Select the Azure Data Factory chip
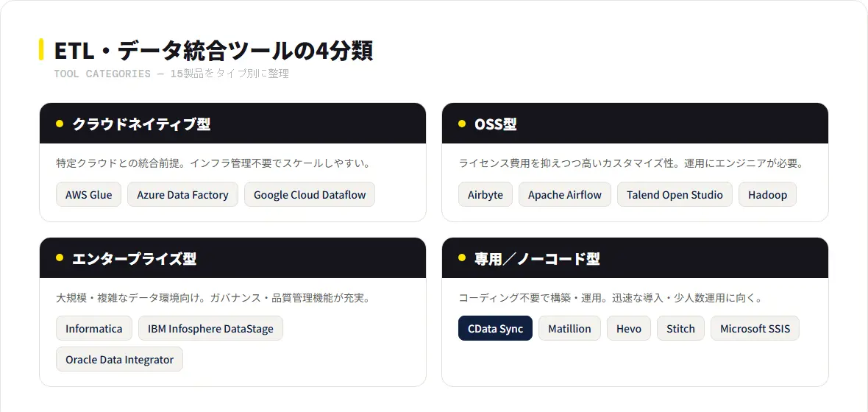This screenshot has height=412, width=868. [182, 194]
